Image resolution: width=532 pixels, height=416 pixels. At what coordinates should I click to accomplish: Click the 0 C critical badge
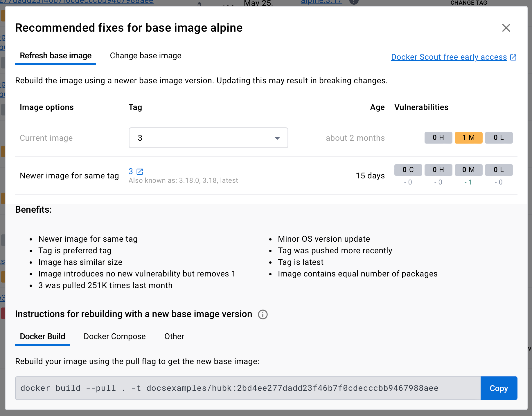(408, 170)
